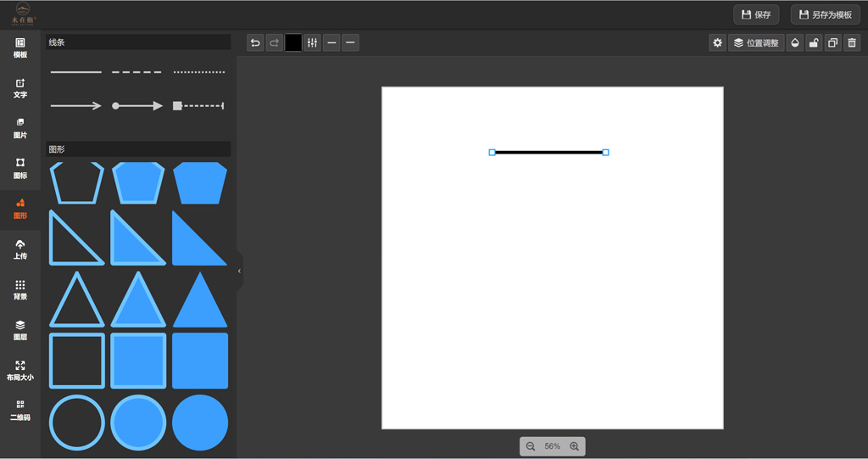The width and height of the screenshot is (868, 459).
Task: Open the 模板 templates sidebar tab
Action: (20, 48)
